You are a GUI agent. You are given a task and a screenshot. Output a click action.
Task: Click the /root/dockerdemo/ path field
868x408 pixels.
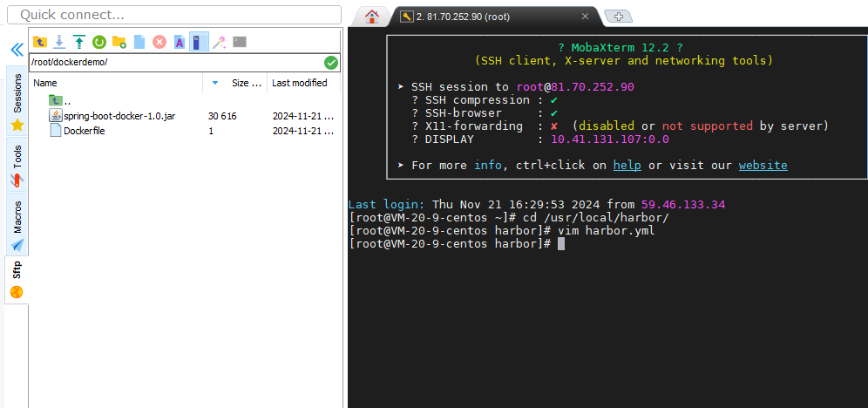tap(176, 63)
